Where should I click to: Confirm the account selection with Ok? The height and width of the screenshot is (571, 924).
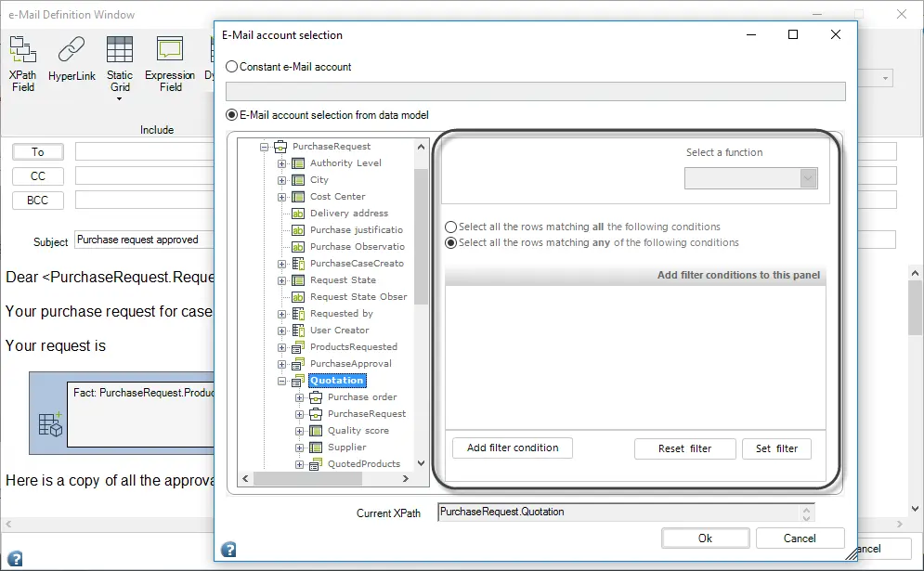pos(706,538)
